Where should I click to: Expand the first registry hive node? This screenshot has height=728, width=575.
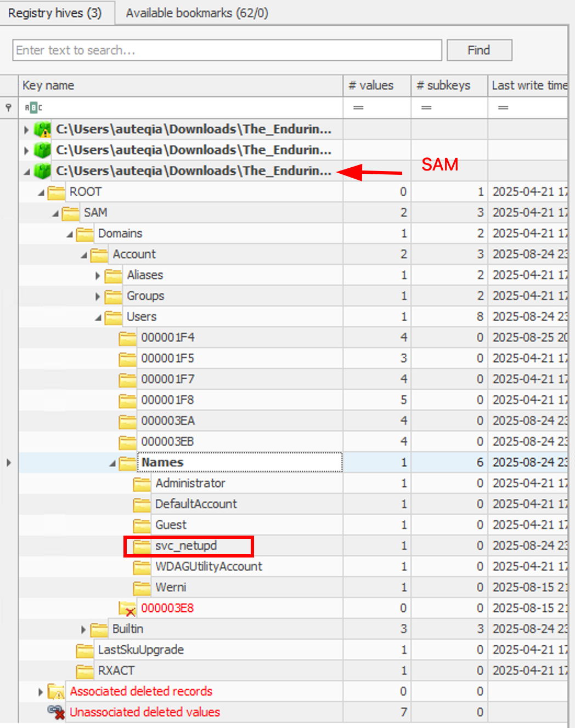(x=26, y=130)
